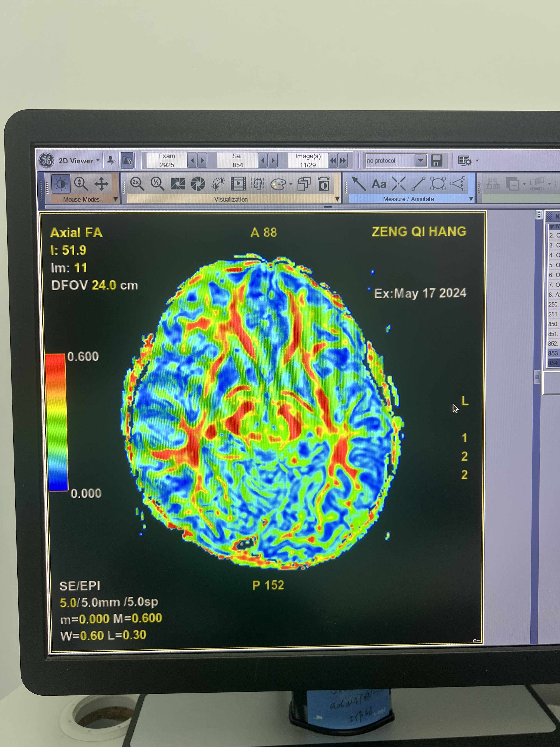Viewport: 560px width, 747px height.
Task: Go to next series arrow button
Action: coord(273,161)
